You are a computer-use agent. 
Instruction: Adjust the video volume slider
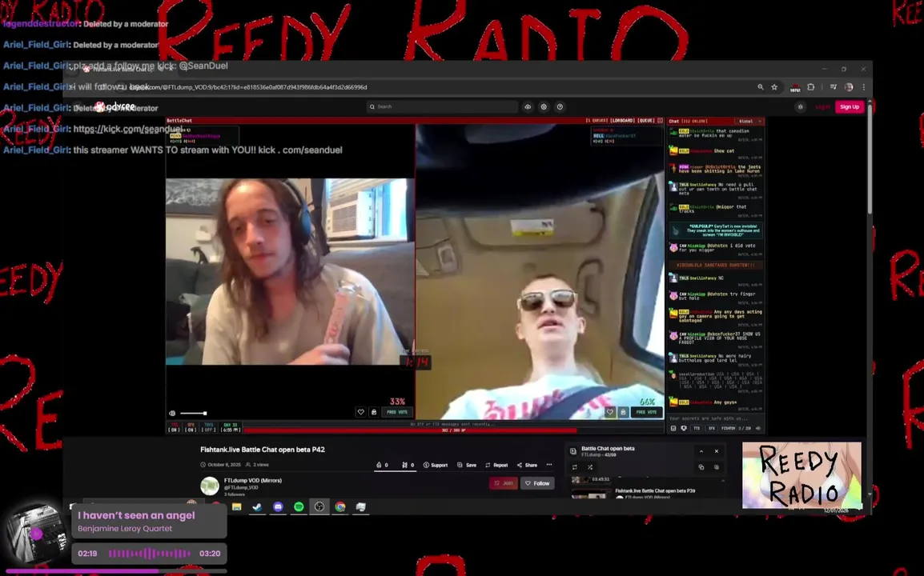193,414
